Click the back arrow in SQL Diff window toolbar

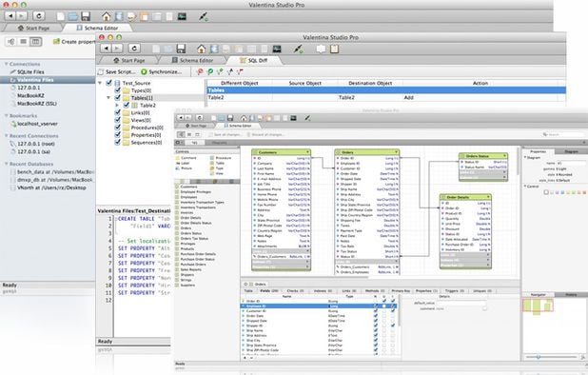pyautogui.click(x=107, y=49)
